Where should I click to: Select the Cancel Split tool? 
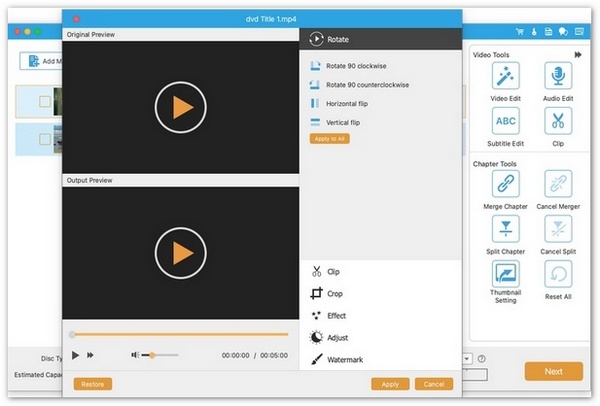(x=558, y=229)
